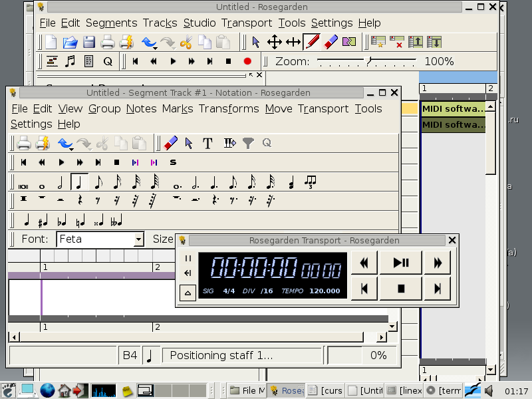Select the Move tool crosshair arrows
The image size is (532, 399).
coord(275,42)
